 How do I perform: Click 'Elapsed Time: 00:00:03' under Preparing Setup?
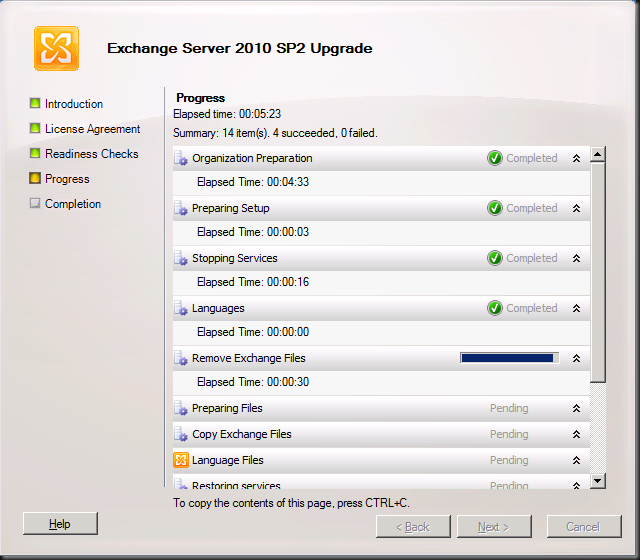pyautogui.click(x=253, y=232)
